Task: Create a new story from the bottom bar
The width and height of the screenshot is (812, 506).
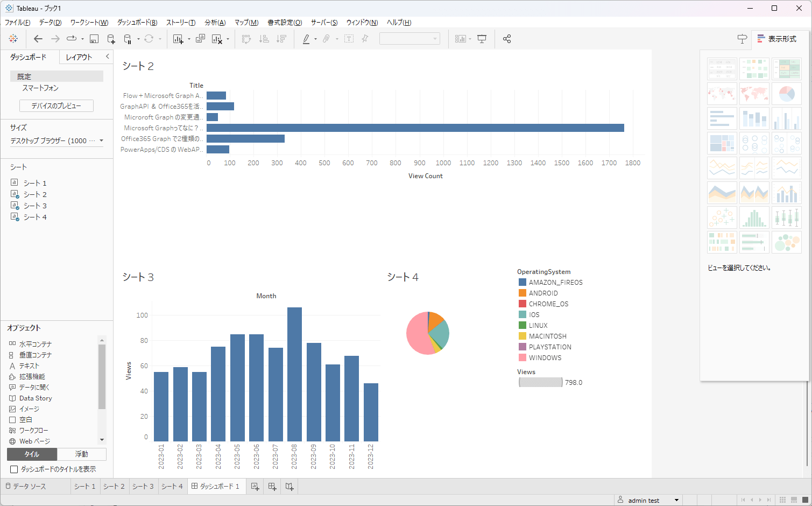Action: [x=289, y=486]
